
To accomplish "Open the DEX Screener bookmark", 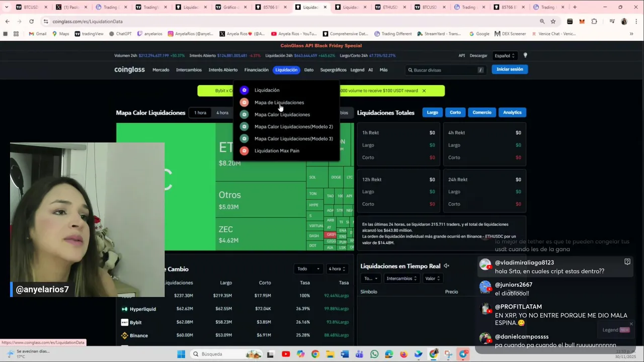I will point(510,34).
